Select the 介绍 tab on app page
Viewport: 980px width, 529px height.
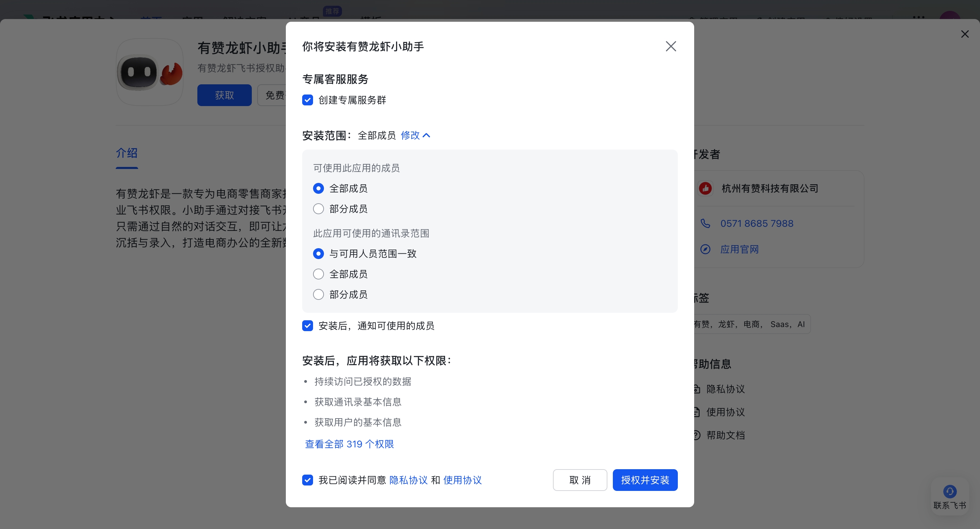pos(127,153)
